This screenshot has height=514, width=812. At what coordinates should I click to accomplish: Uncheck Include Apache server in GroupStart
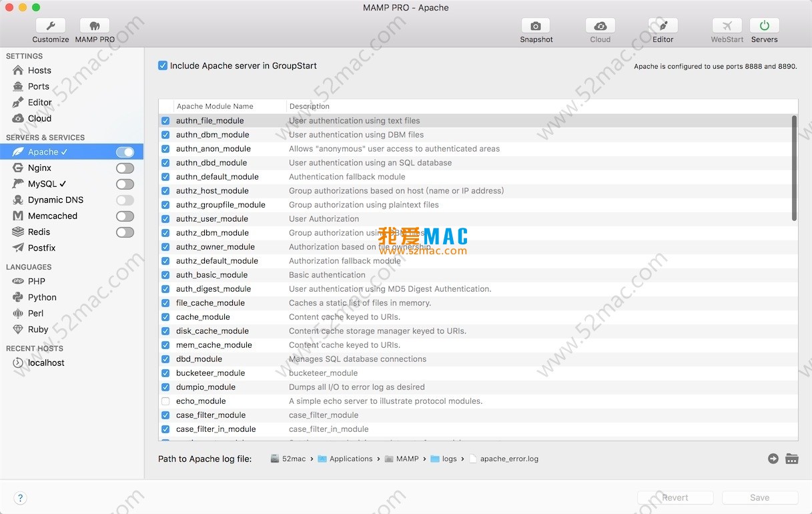tap(163, 65)
